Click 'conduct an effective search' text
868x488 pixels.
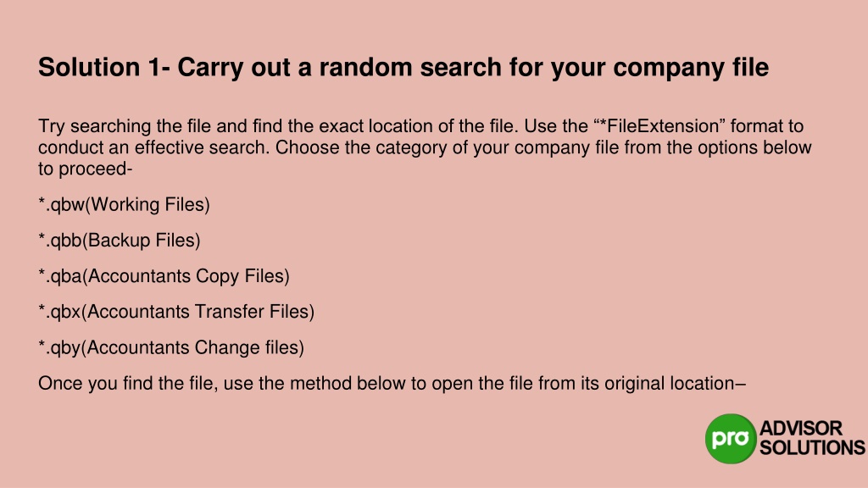point(154,147)
